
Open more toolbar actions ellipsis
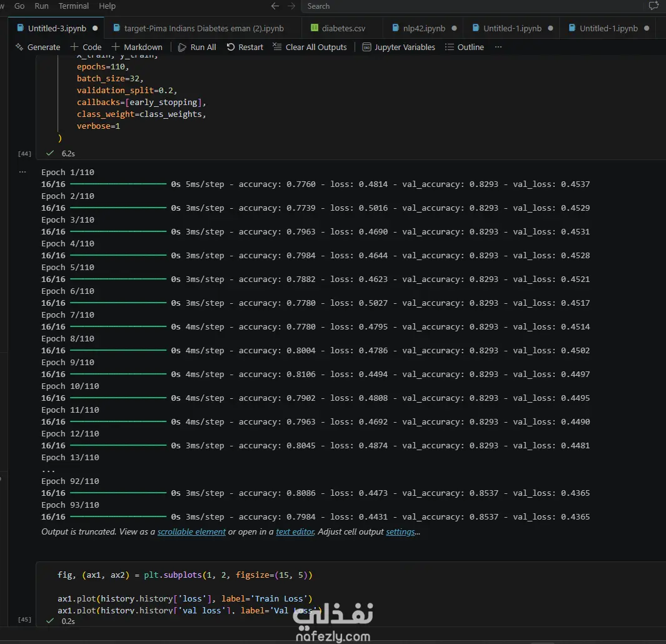click(x=498, y=47)
